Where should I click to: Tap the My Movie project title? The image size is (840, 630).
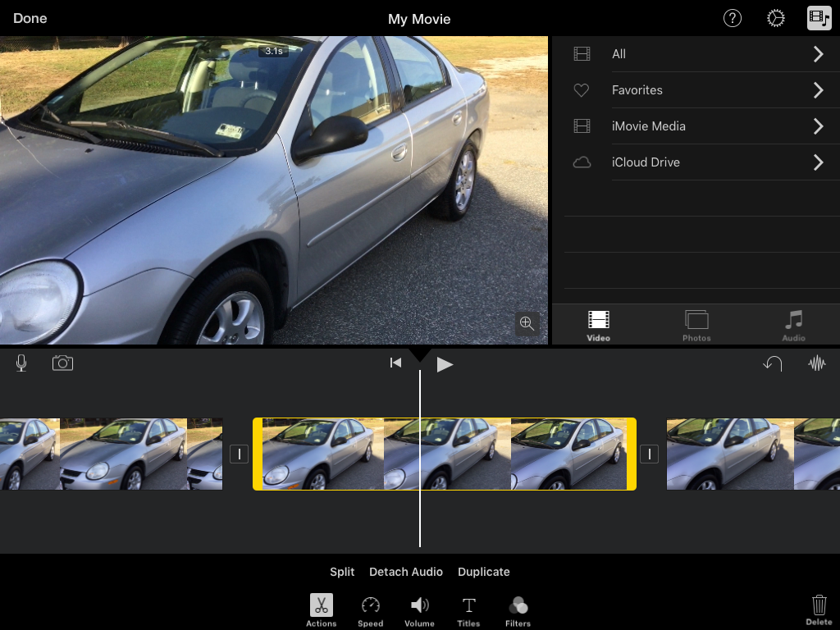point(419,19)
